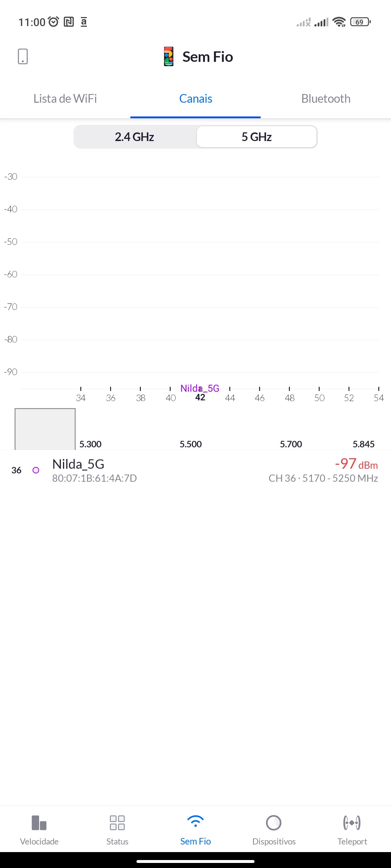This screenshot has width=391, height=868.
Task: Tap the phone device icon at top left
Action: pos(23,56)
